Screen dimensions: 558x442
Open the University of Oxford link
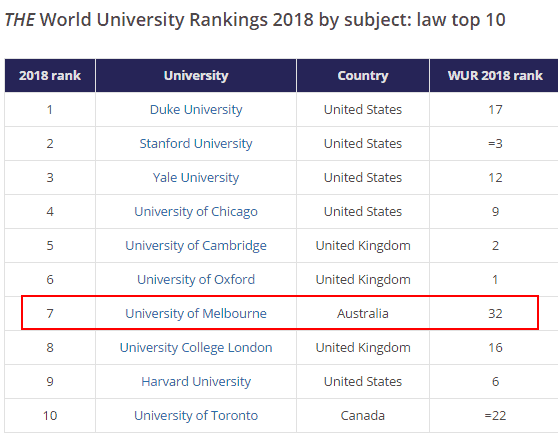coord(196,280)
